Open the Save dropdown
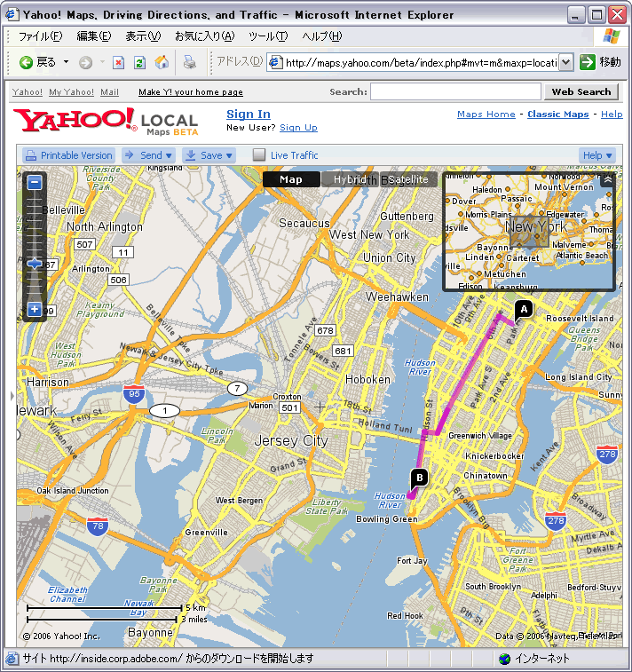The height and width of the screenshot is (672, 632). click(209, 155)
